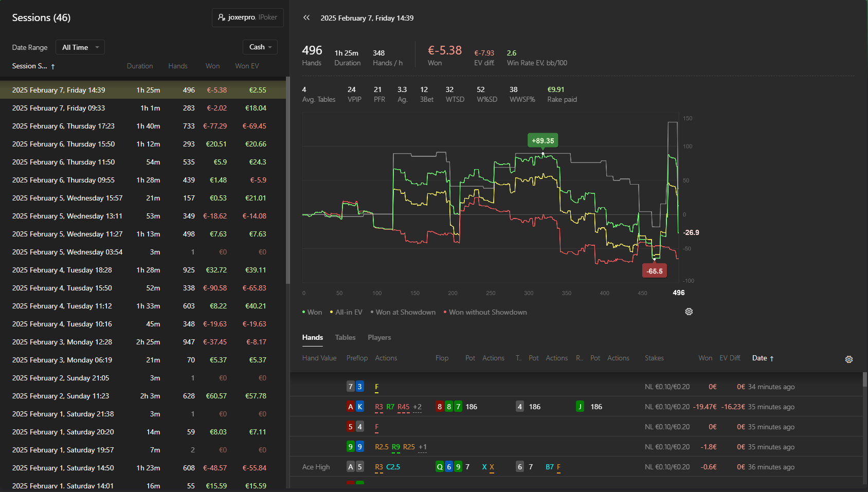Toggle the All-in EV chart line

click(x=346, y=312)
